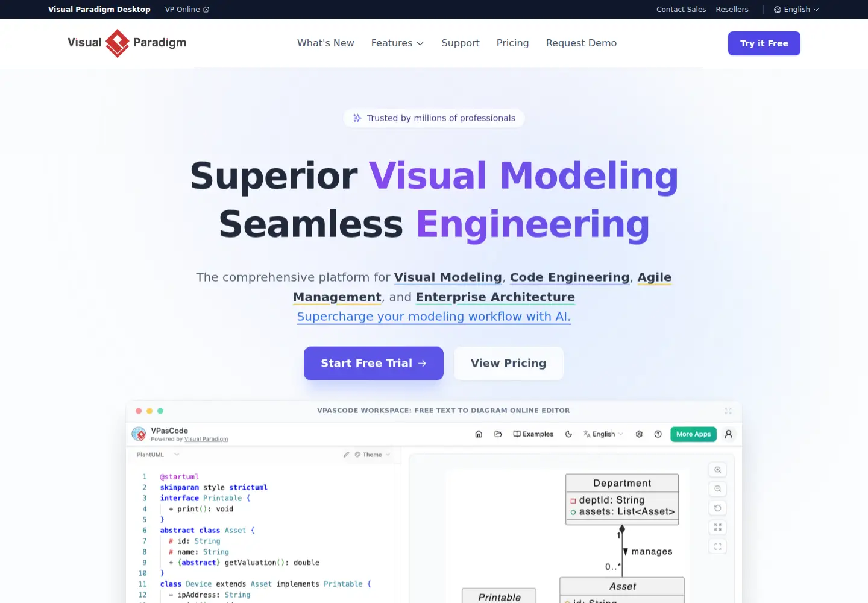This screenshot has height=603, width=868.
Task: Open the Resellers link
Action: [732, 10]
